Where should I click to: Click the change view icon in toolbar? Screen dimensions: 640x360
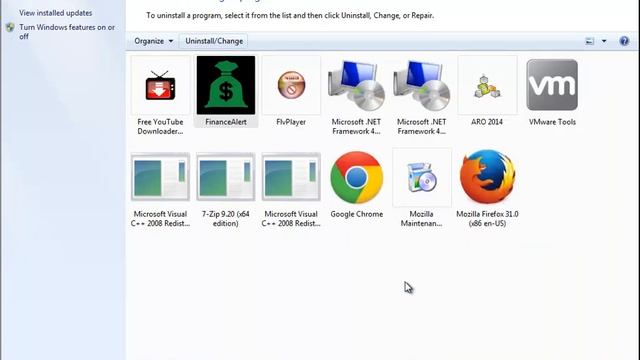tap(589, 41)
